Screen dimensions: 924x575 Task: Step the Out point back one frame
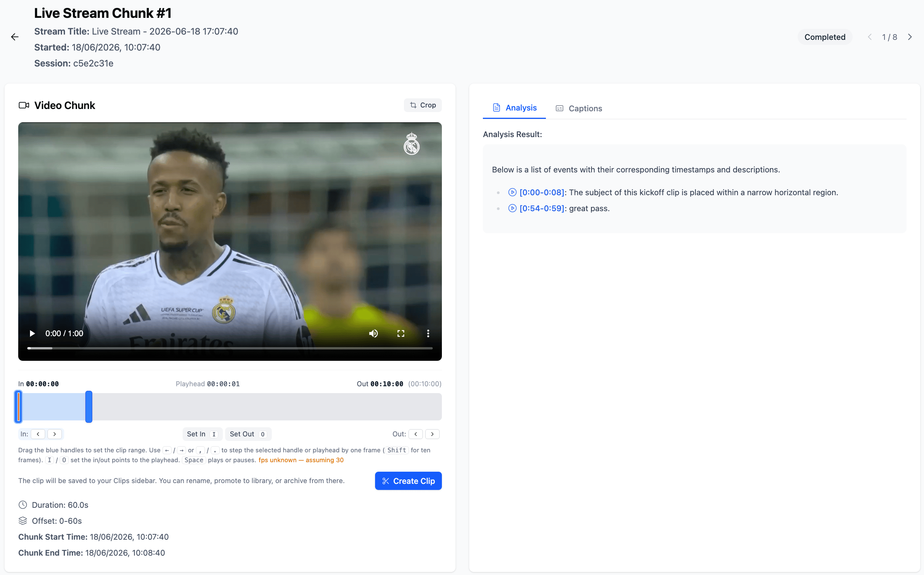415,434
